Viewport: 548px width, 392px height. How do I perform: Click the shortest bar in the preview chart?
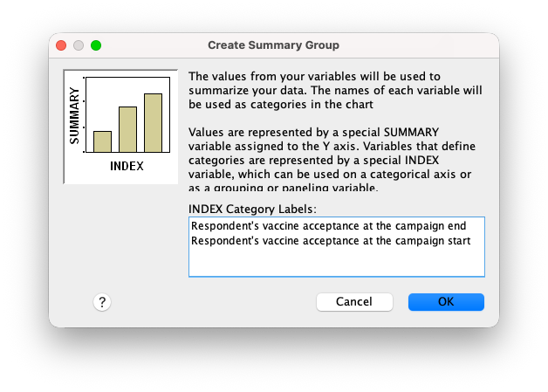click(x=102, y=141)
